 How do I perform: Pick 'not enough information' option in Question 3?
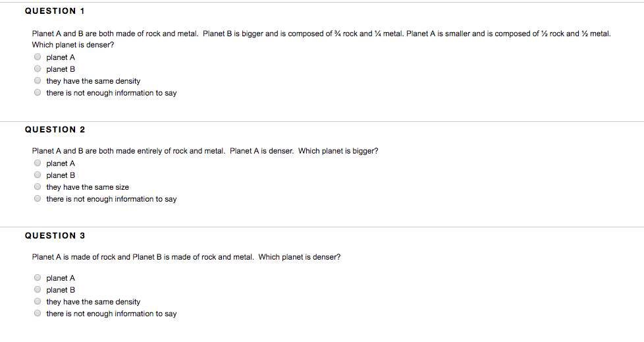(38, 313)
